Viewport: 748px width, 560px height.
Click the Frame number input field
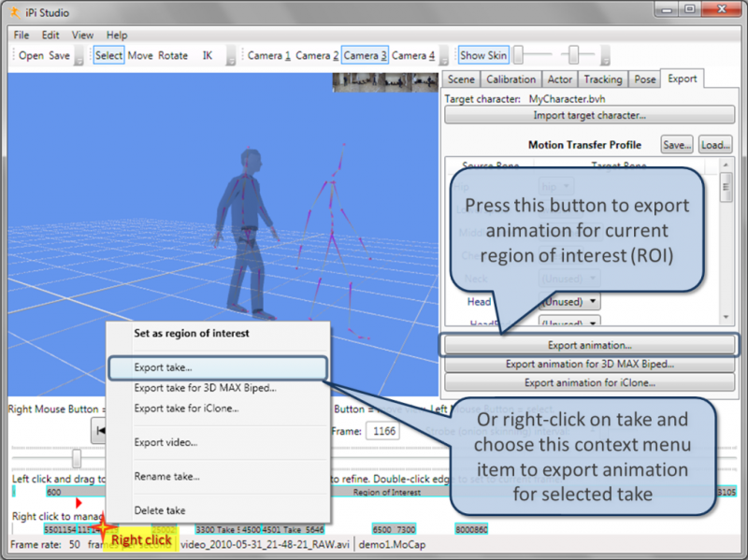coord(383,431)
